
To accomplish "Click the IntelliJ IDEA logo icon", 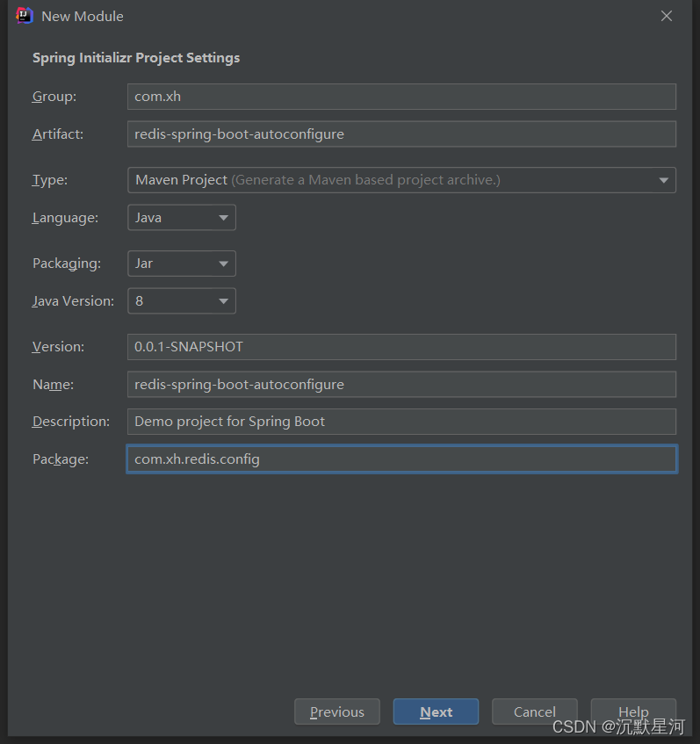I will (x=25, y=16).
